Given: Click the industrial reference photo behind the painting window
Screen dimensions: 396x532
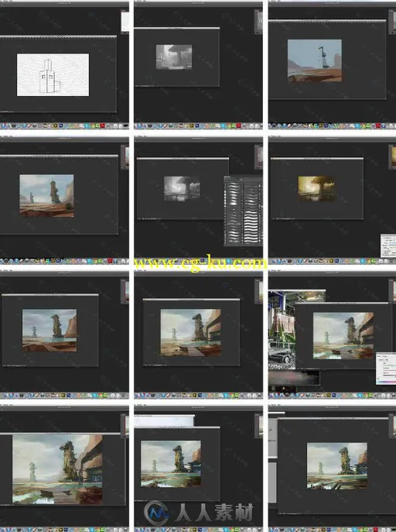Looking at the screenshot, I should click(282, 329).
